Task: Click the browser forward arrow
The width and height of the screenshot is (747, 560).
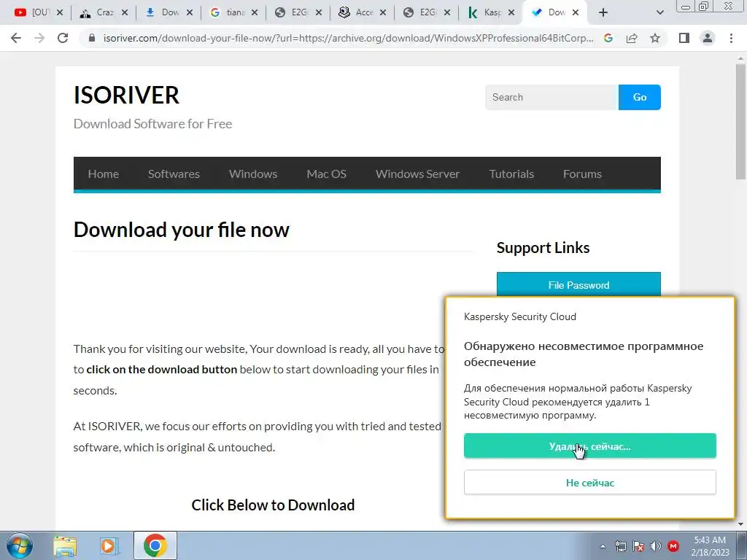Action: click(x=39, y=38)
